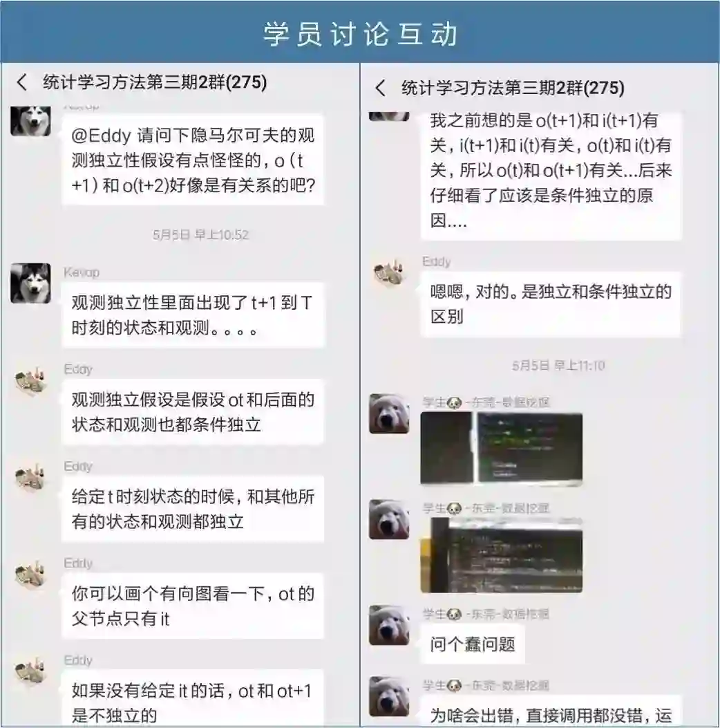Open the first dark code screenshot image
Image resolution: width=720 pixels, height=728 pixels.
[x=501, y=449]
